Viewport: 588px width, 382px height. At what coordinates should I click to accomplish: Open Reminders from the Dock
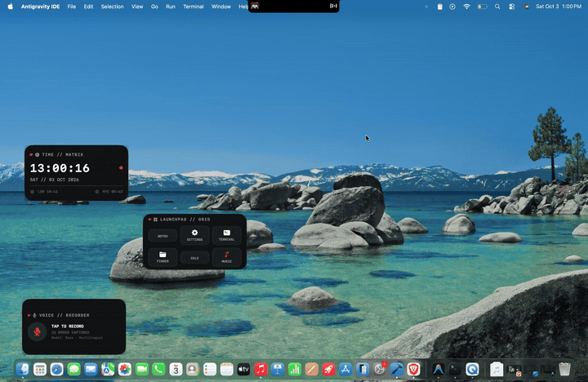pyautogui.click(x=210, y=369)
